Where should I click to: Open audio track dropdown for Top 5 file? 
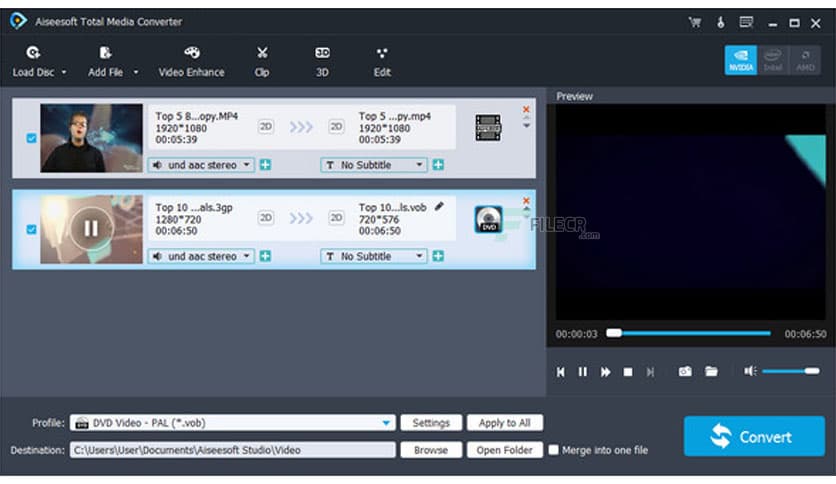(x=201, y=165)
